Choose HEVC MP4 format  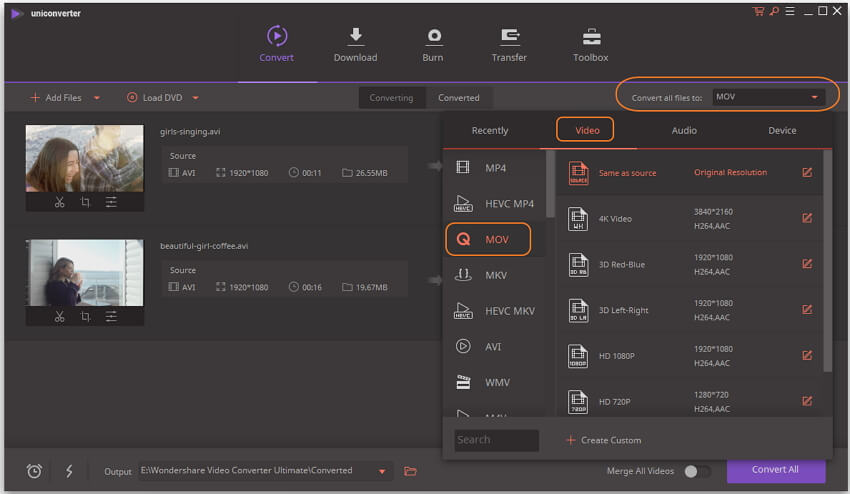[494, 203]
